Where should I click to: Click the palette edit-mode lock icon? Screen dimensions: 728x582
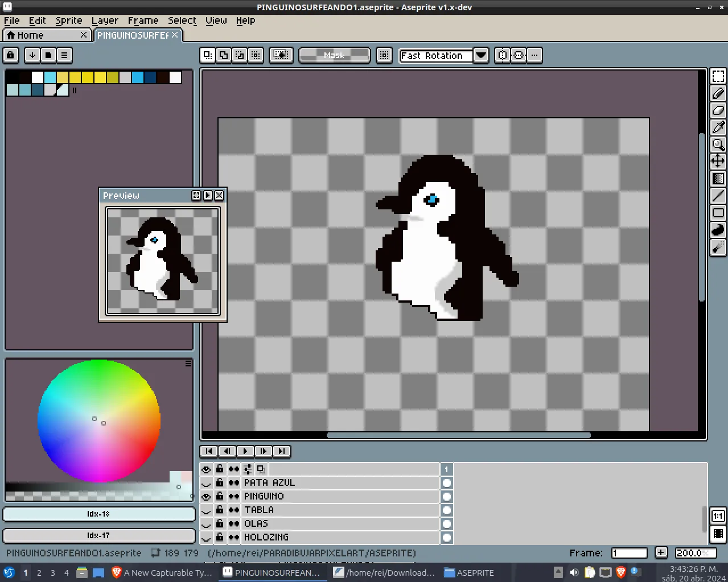(x=11, y=55)
